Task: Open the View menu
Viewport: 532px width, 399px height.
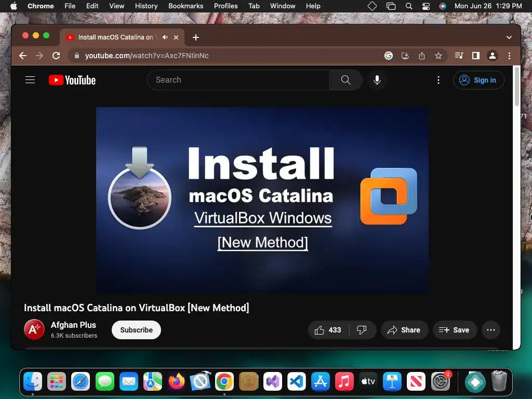Action: [117, 6]
